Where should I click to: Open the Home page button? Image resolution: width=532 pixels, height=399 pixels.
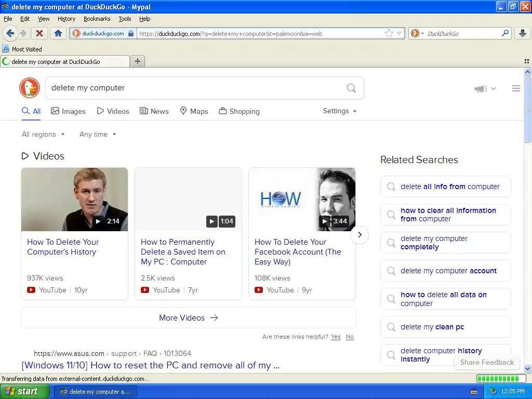pos(58,33)
